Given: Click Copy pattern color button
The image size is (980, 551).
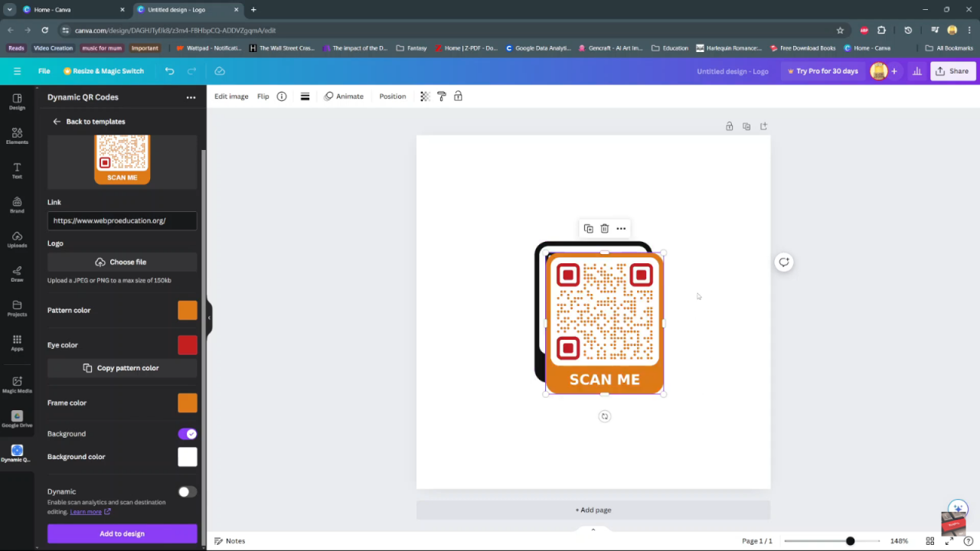Looking at the screenshot, I should click(122, 368).
